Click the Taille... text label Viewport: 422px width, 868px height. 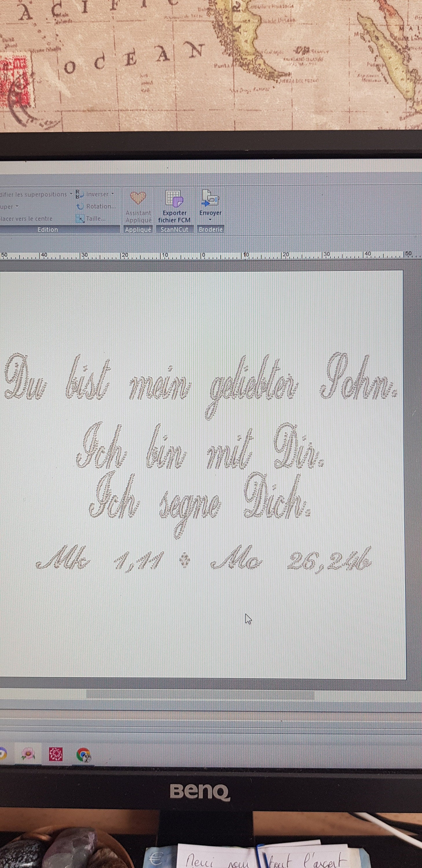click(96, 219)
